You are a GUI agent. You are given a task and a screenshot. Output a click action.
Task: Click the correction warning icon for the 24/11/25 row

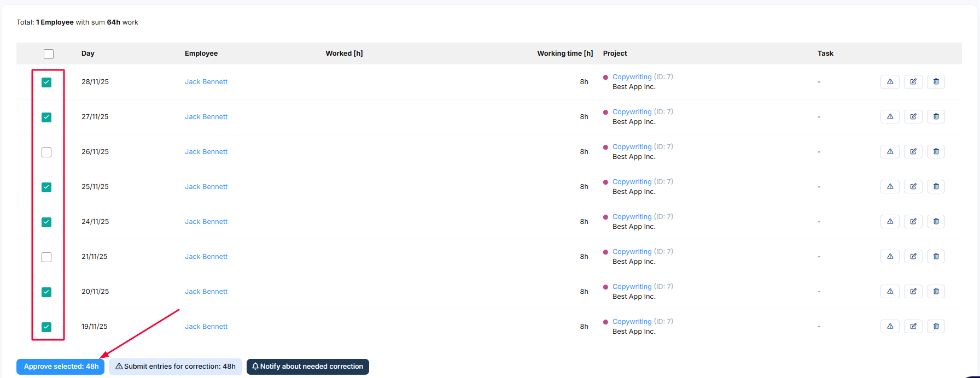[x=890, y=222]
